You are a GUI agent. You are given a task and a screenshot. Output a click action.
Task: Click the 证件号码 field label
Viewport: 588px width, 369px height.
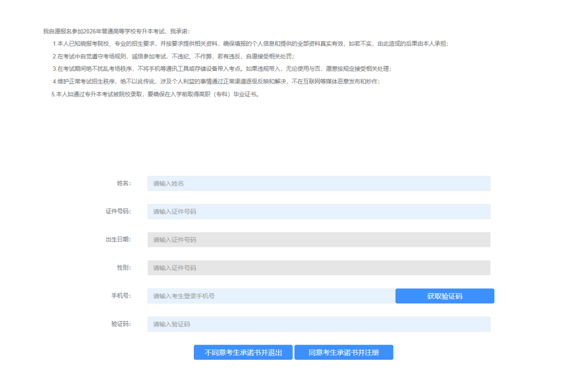tap(118, 211)
